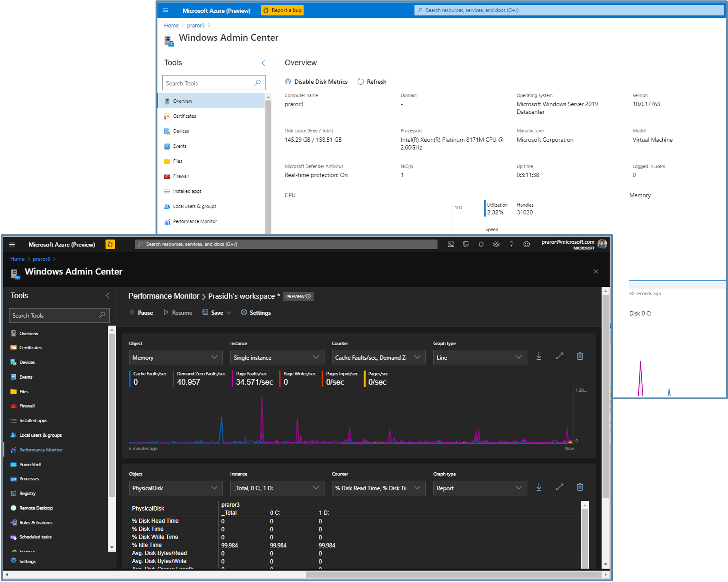Open Certificates in light Tools panel
Viewport: 728px width, 582px height.
[184, 116]
